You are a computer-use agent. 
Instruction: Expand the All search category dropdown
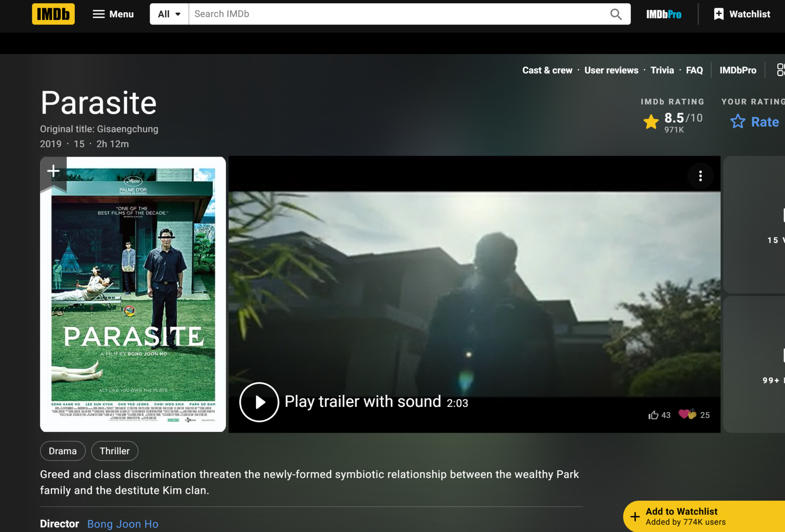pyautogui.click(x=169, y=14)
